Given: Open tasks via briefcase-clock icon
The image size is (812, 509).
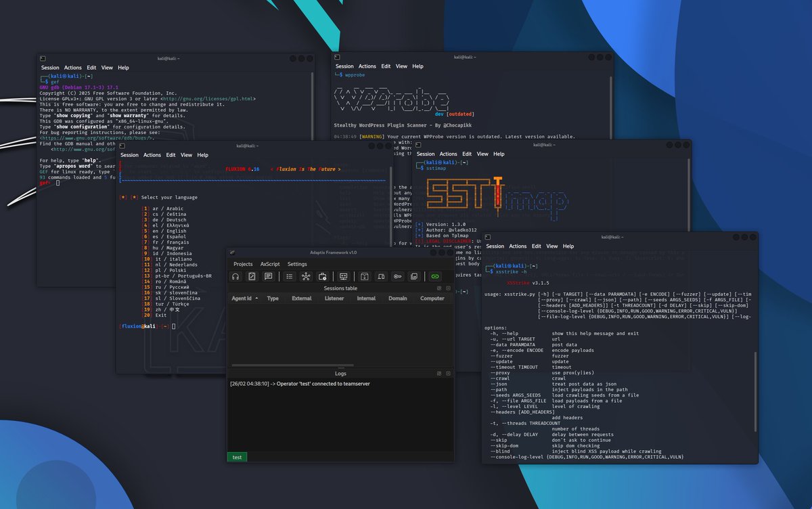Looking at the screenshot, I should pos(322,276).
